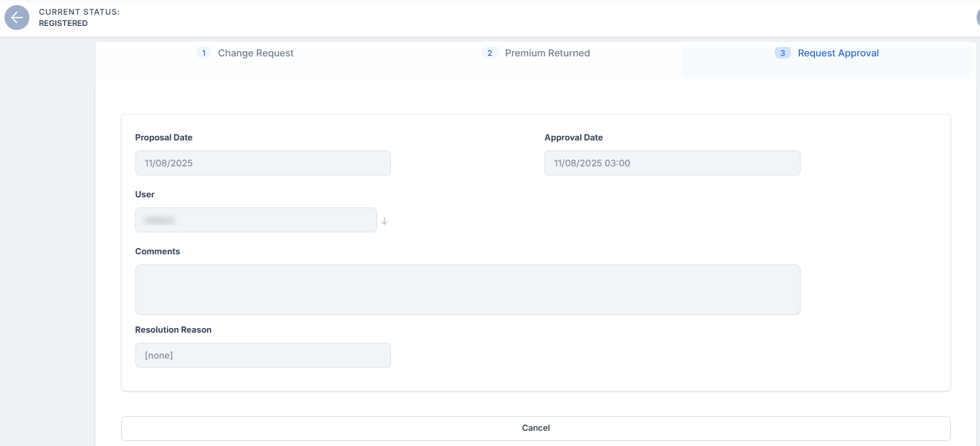980x446 pixels.
Task: Click the step 3 number badge
Action: [783, 53]
